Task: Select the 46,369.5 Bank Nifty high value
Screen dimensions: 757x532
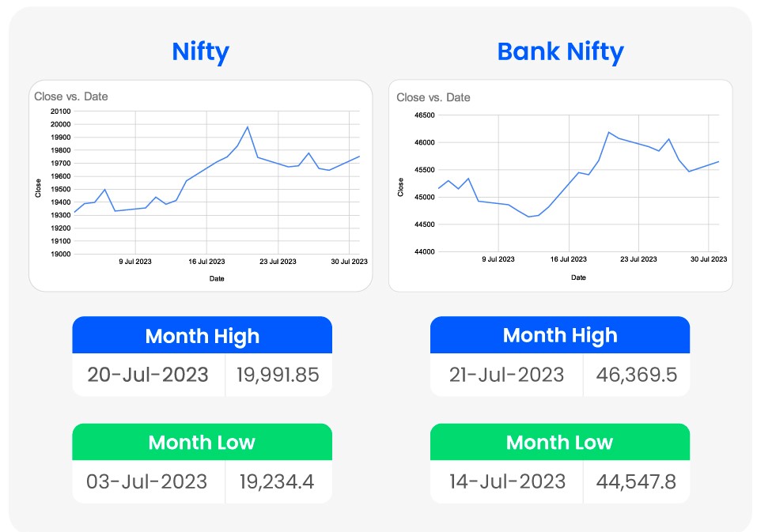Action: click(636, 375)
